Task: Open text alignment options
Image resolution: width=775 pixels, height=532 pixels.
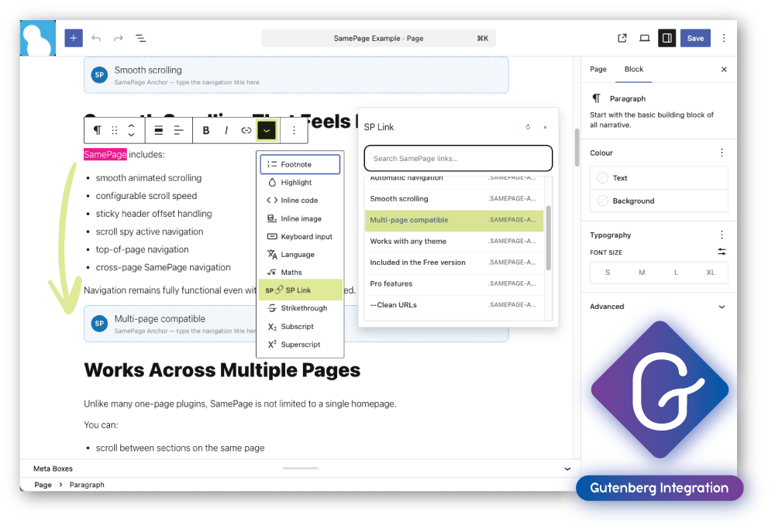Action: pos(178,130)
